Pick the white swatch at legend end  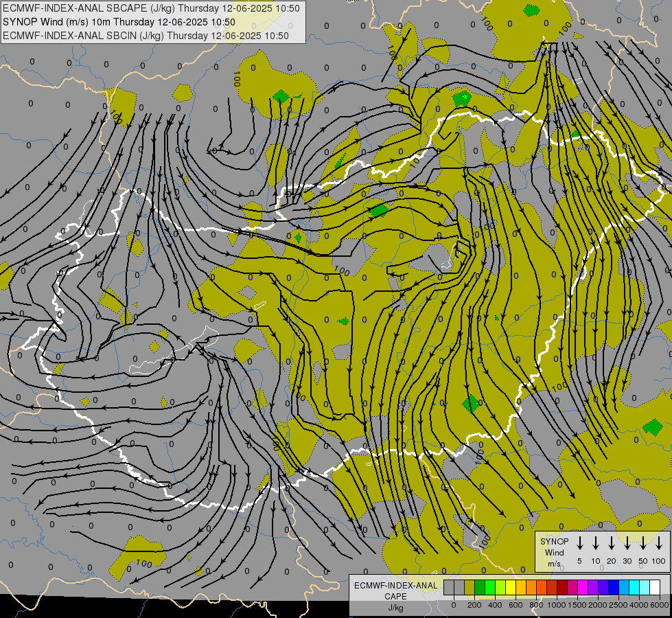coord(654,587)
